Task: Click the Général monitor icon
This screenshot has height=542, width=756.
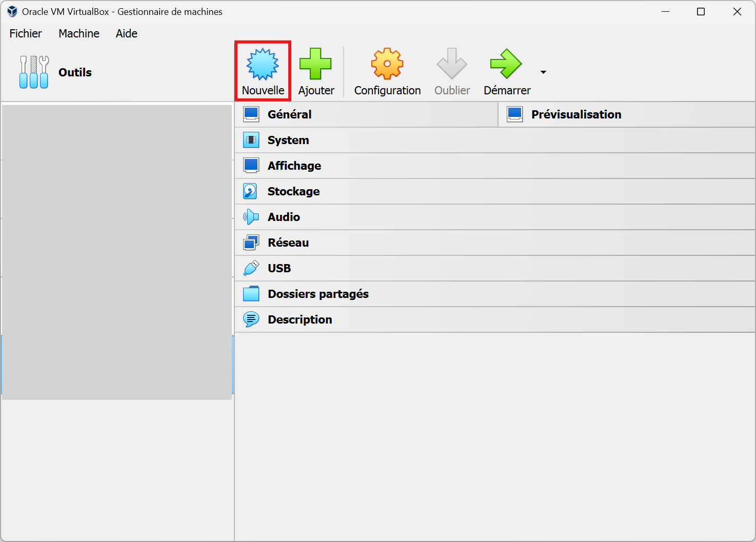Action: [251, 114]
